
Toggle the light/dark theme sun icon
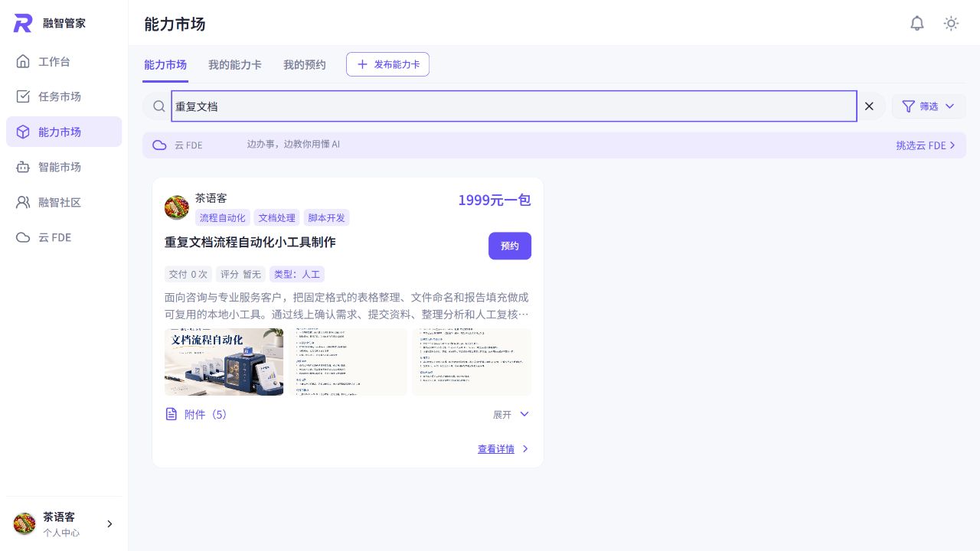951,23
